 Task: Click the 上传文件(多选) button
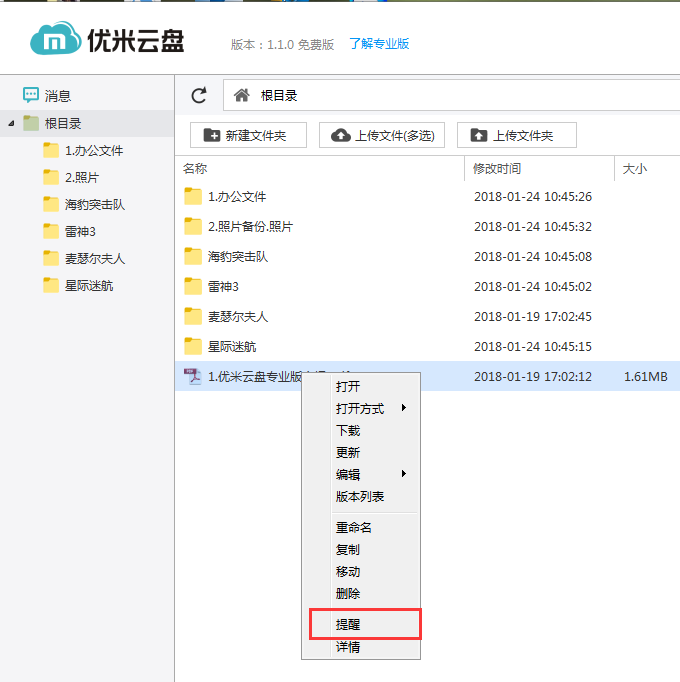click(x=382, y=135)
